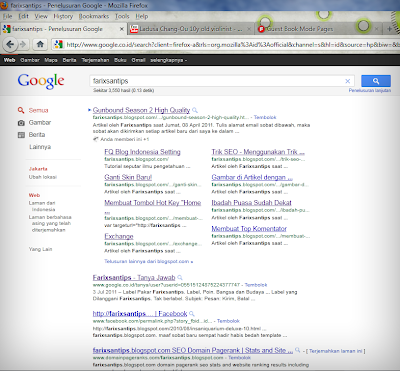This screenshot has width=400, height=371.
Task: Close the farixsantips Penelusuran Google tab
Action: coord(122,29)
